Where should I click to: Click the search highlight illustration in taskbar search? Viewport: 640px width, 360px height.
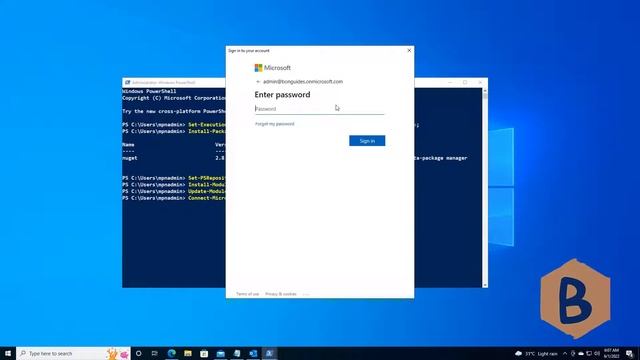[118, 353]
